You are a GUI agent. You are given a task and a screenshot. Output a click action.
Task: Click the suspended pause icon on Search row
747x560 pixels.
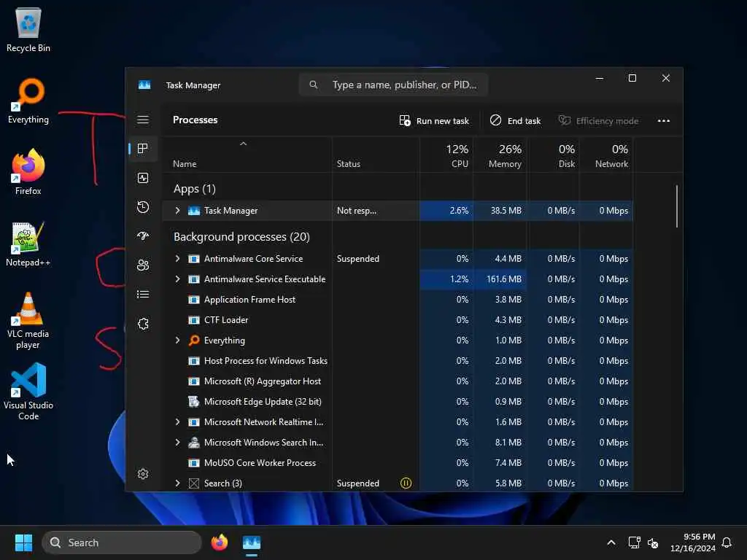406,483
